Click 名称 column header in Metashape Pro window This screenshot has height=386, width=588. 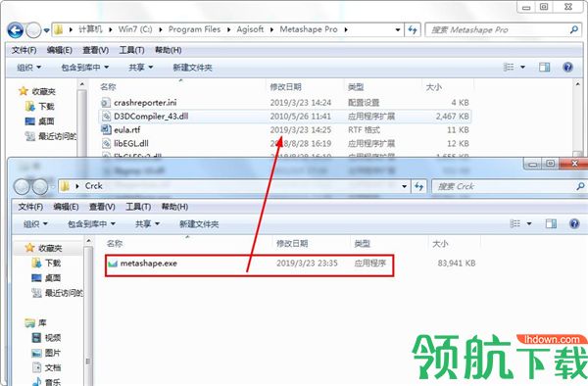point(108,87)
